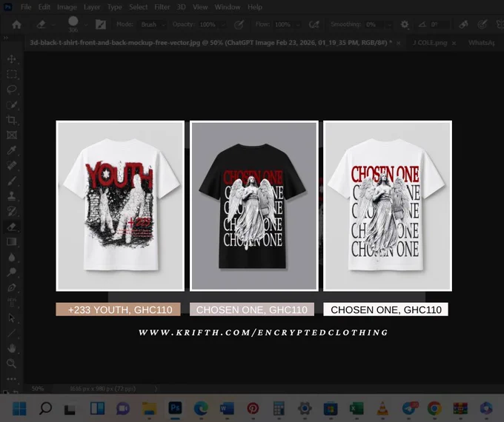
Task: Select the Pen tool
Action: [12, 287]
